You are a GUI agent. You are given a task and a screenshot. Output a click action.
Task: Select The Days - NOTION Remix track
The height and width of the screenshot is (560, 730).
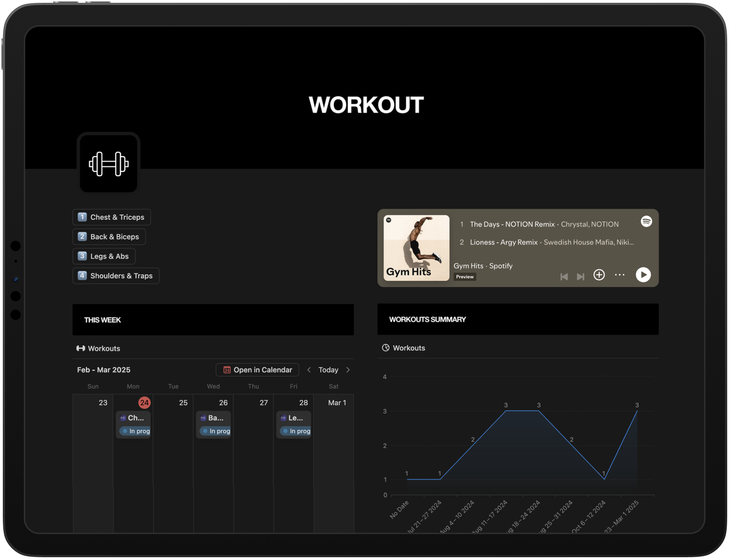(512, 224)
